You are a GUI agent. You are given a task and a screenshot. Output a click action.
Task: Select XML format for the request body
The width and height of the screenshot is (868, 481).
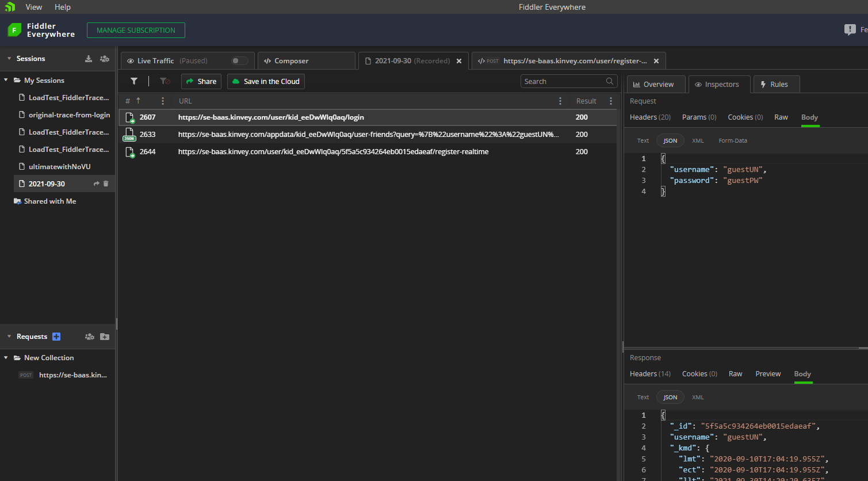(698, 140)
